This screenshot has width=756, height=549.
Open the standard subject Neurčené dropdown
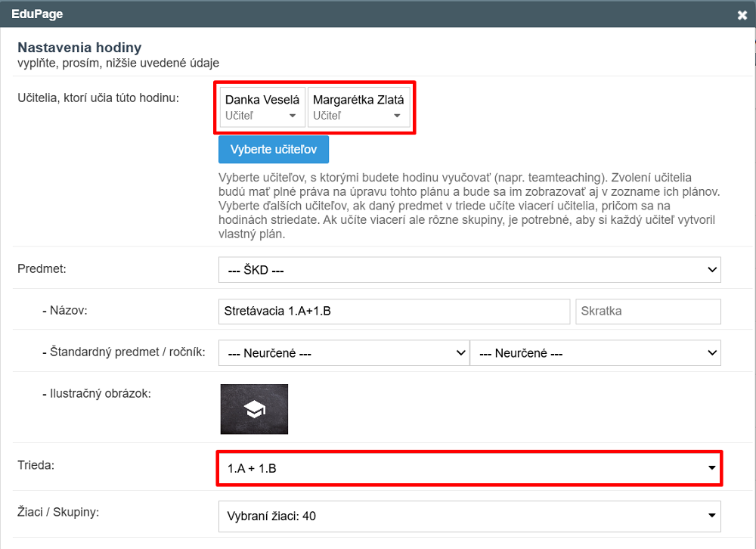(x=344, y=353)
